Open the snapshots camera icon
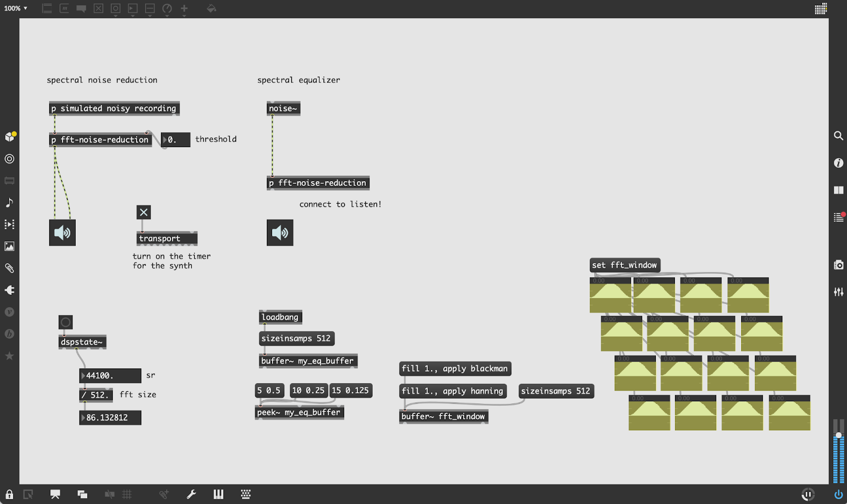847x504 pixels. [x=839, y=265]
